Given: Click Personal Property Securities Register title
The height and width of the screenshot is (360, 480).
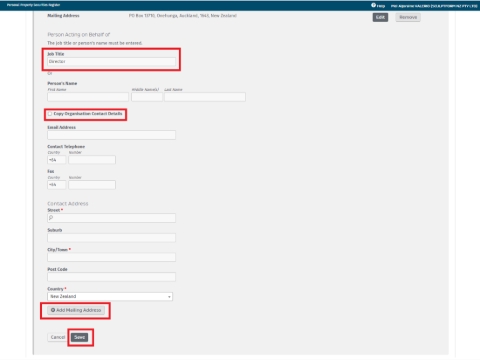Looking at the screenshot, I should pyautogui.click(x=33, y=5).
